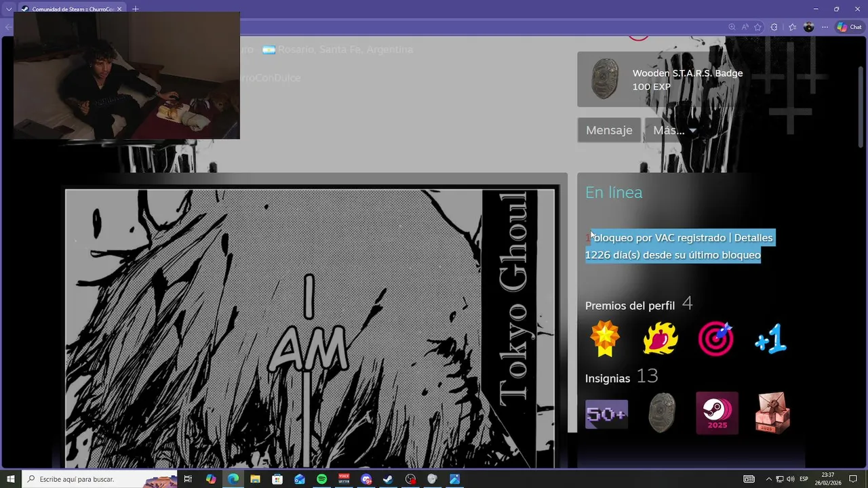Open Microsoft Edge from the taskbar
Screen dimensions: 868x488
(233, 479)
